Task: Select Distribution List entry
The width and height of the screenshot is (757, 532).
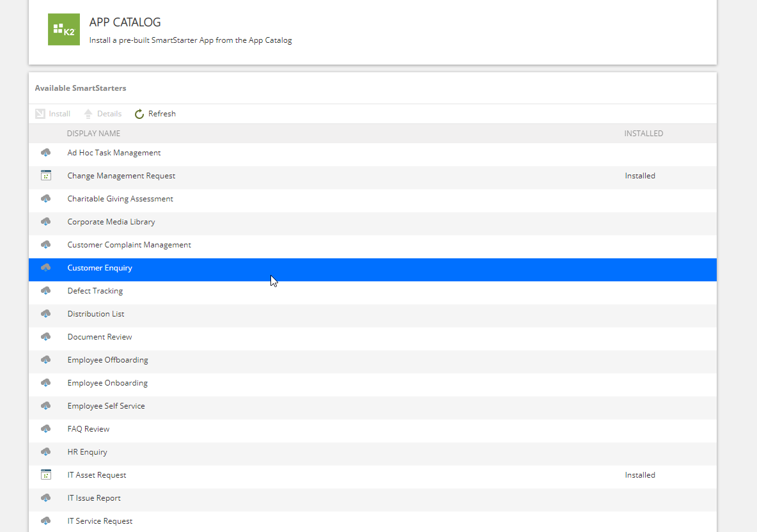Action: pos(373,316)
